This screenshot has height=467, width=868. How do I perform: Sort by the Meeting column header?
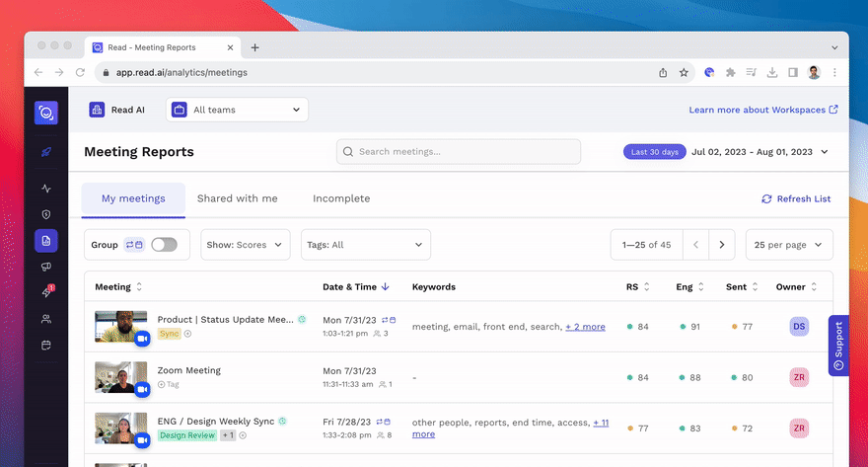(118, 287)
